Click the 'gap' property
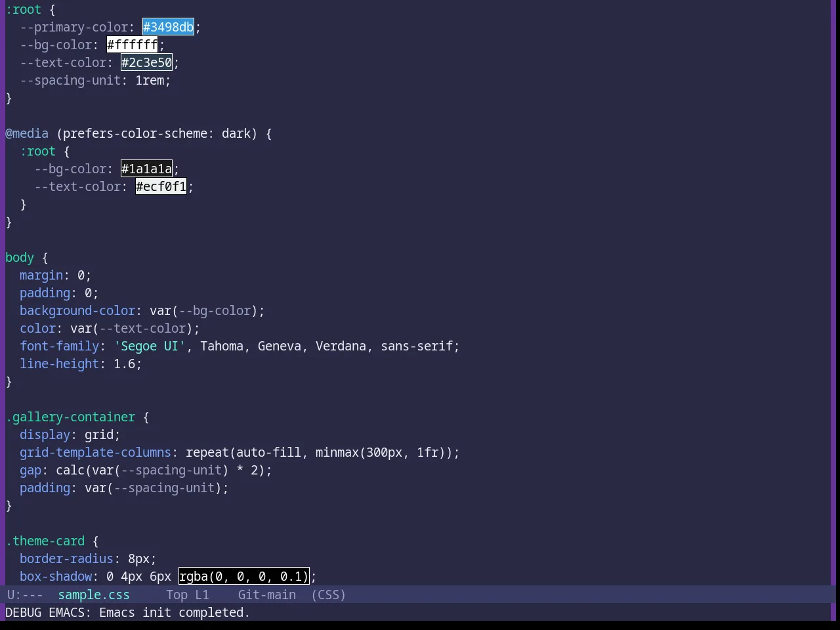Image resolution: width=840 pixels, height=630 pixels. coord(30,470)
